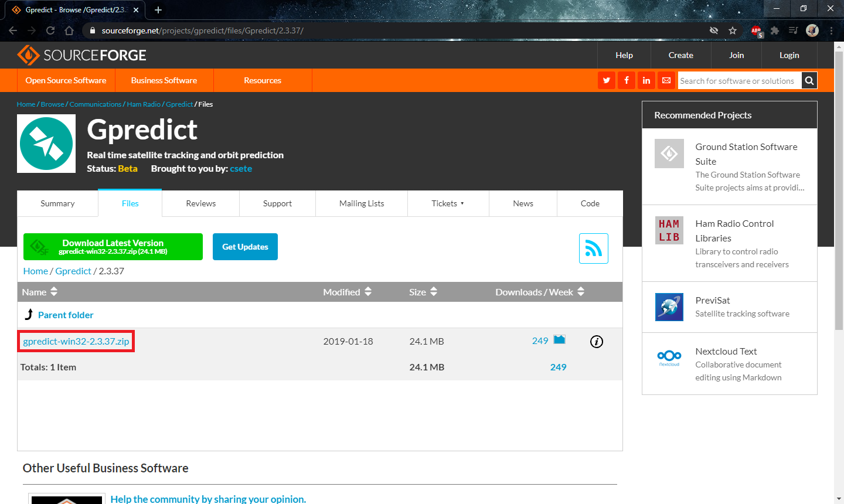Image resolution: width=844 pixels, height=504 pixels.
Task: Click the Parent folder arrow icon
Action: 29,315
